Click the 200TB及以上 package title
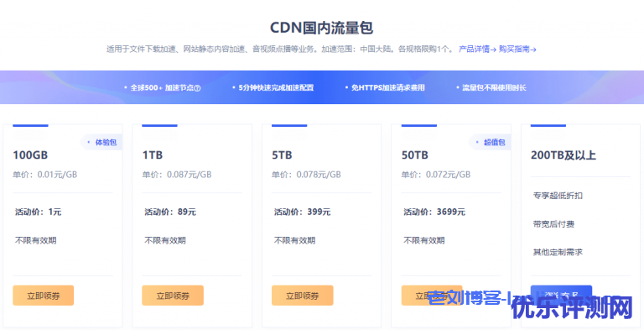The image size is (644, 330). point(563,155)
